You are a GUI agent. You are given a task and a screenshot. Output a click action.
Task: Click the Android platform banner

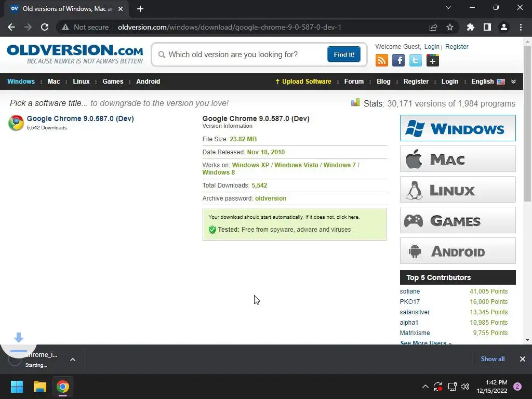coord(458,251)
